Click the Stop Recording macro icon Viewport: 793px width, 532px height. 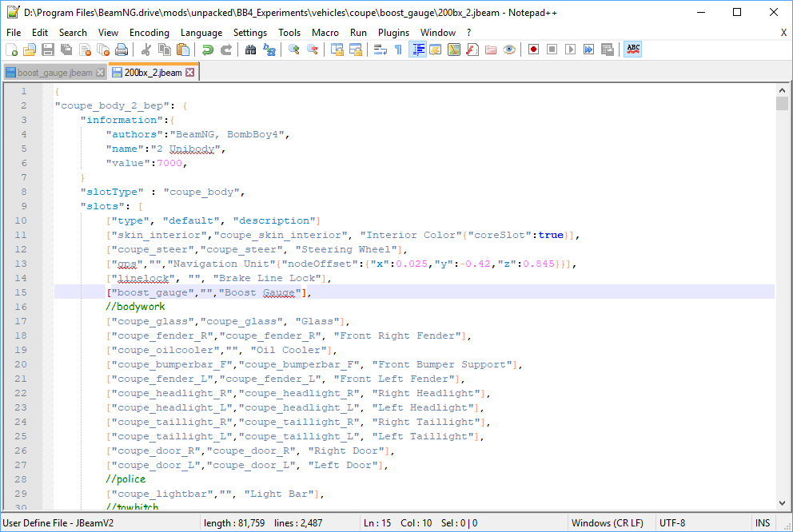point(552,50)
